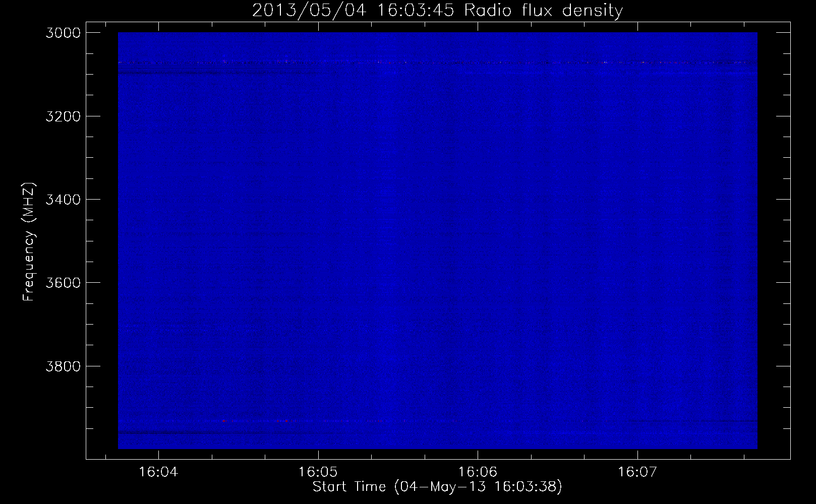816x504 pixels.
Task: Select the "Frequency (MHZ)" axis label
Action: click(x=29, y=242)
